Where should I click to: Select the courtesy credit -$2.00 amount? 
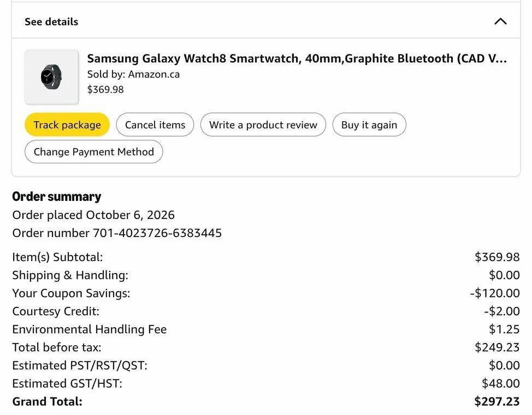[502, 311]
